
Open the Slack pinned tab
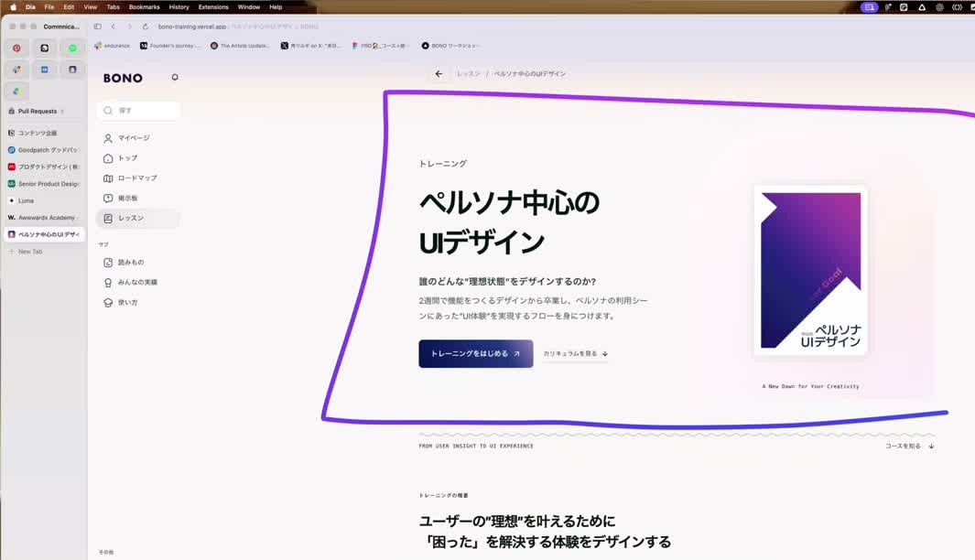pos(16,70)
